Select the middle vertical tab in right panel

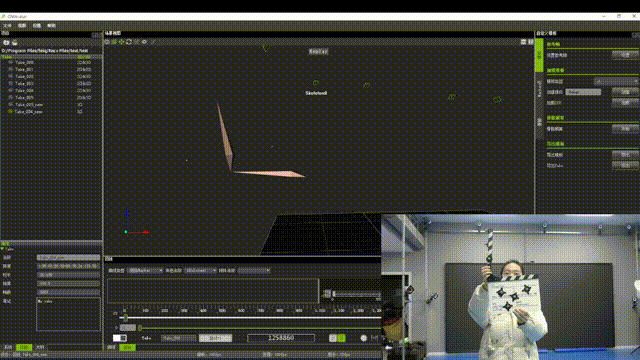coord(539,89)
